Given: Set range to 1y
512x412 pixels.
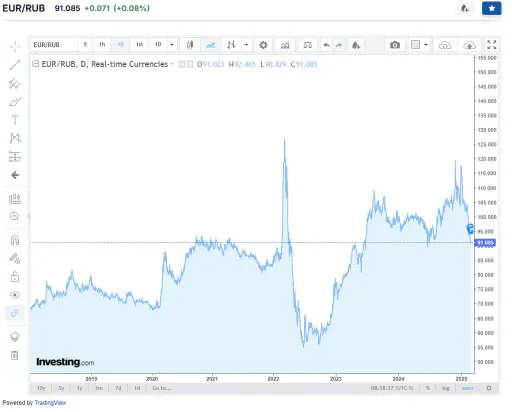Looking at the screenshot, I should click(x=80, y=388).
